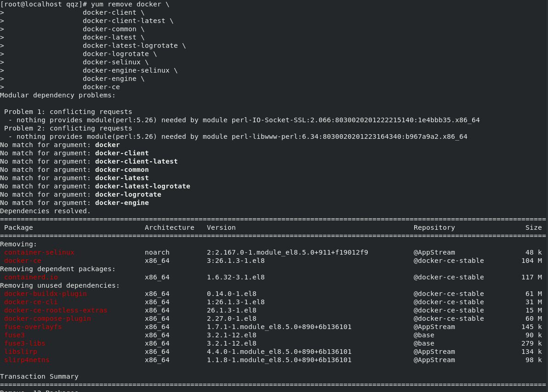This screenshot has height=392, width=548.
Task: Click the Transaction Summary heading
Action: coord(39,376)
